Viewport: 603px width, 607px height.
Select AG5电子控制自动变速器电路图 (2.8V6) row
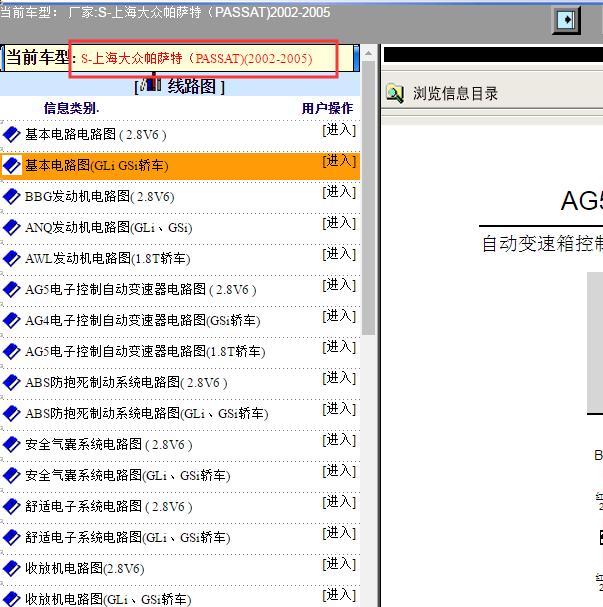pos(180,290)
